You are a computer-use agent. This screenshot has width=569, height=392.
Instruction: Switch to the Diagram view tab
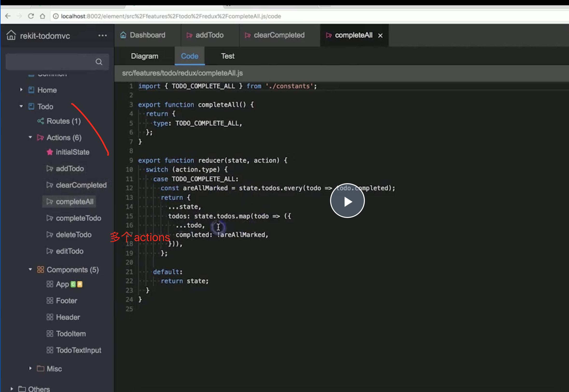point(145,56)
